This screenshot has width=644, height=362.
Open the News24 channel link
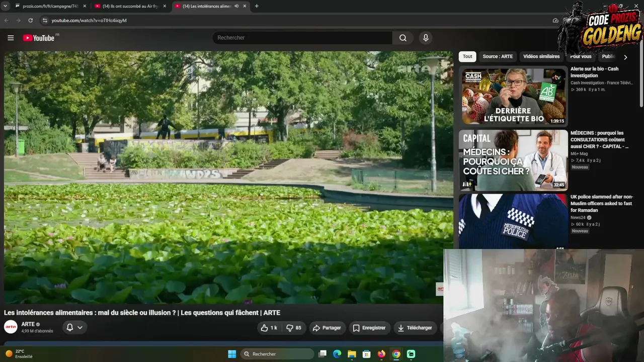tap(578, 218)
